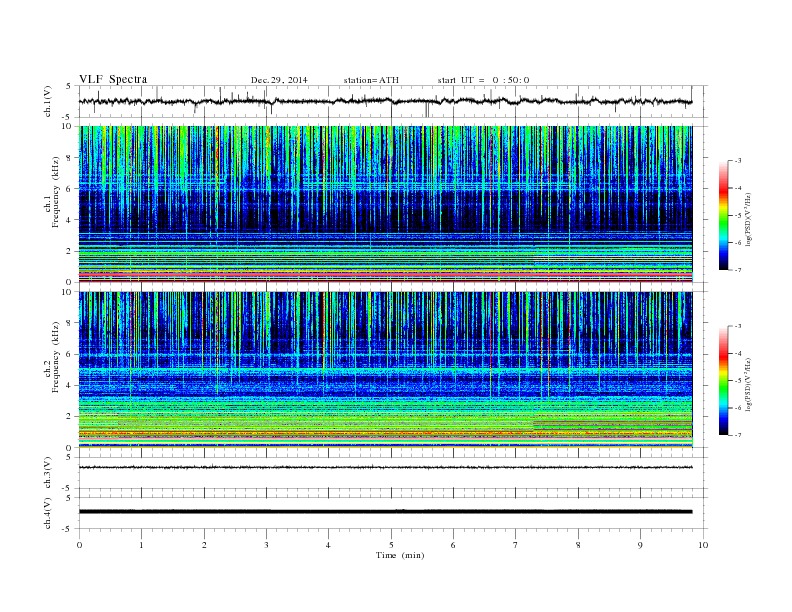Screen dimensions: 792x612
Task: Click the "-5" tick on ch.1 colorbar
Action: [x=738, y=216]
